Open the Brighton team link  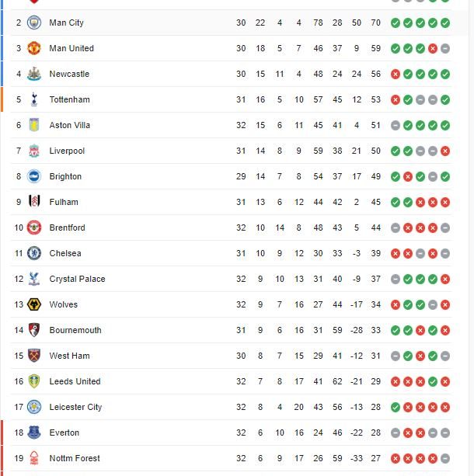point(65,176)
